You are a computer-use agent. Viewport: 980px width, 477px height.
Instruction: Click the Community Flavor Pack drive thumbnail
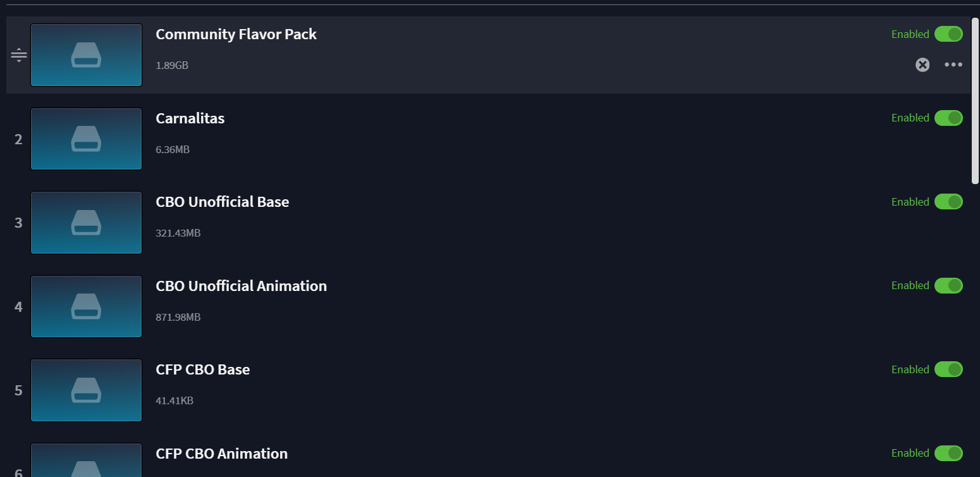coord(86,55)
